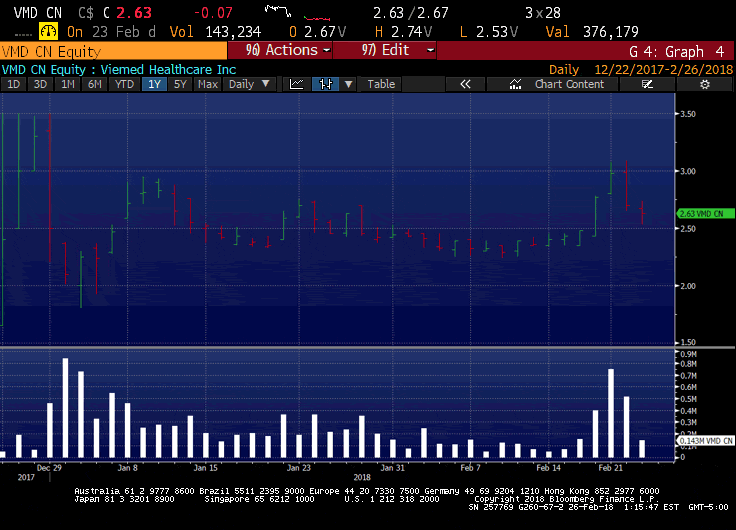The image size is (736, 530).
Task: Open chart settings gear icon
Action: coord(704,85)
